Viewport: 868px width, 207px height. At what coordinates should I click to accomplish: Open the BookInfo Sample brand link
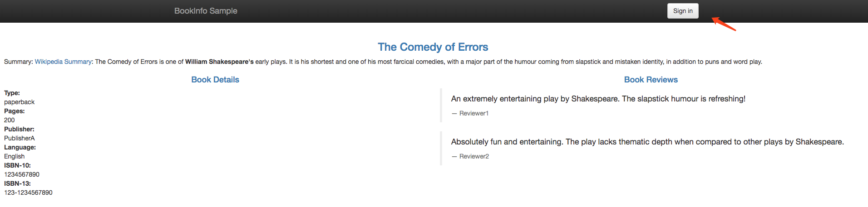pos(206,11)
